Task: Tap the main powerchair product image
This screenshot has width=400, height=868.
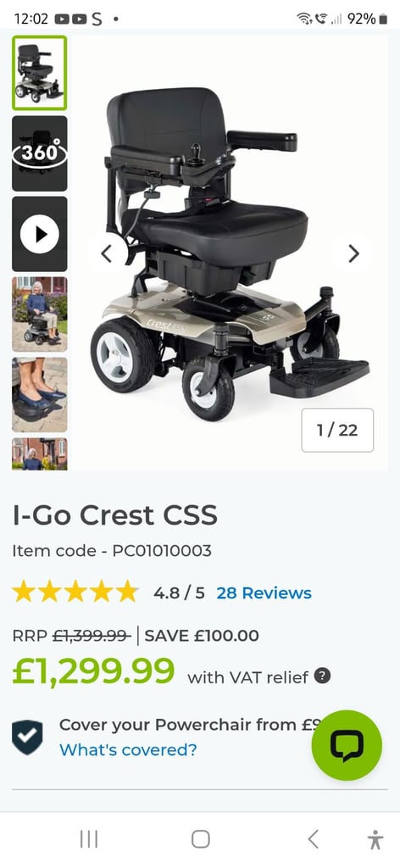Action: pos(231,253)
